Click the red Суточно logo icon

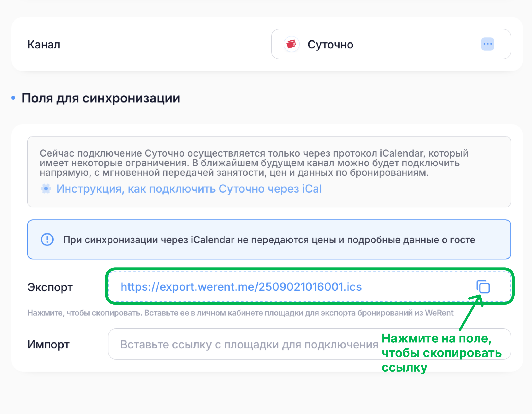(x=291, y=44)
